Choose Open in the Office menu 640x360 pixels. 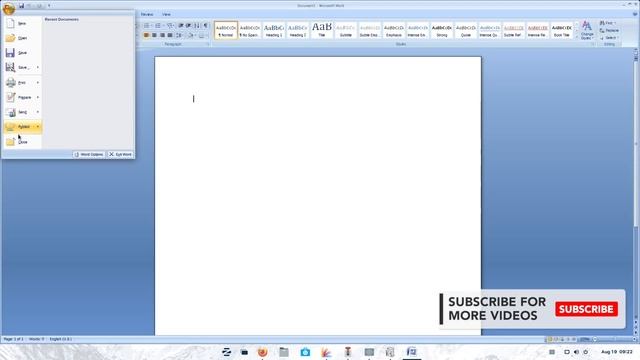[22, 38]
